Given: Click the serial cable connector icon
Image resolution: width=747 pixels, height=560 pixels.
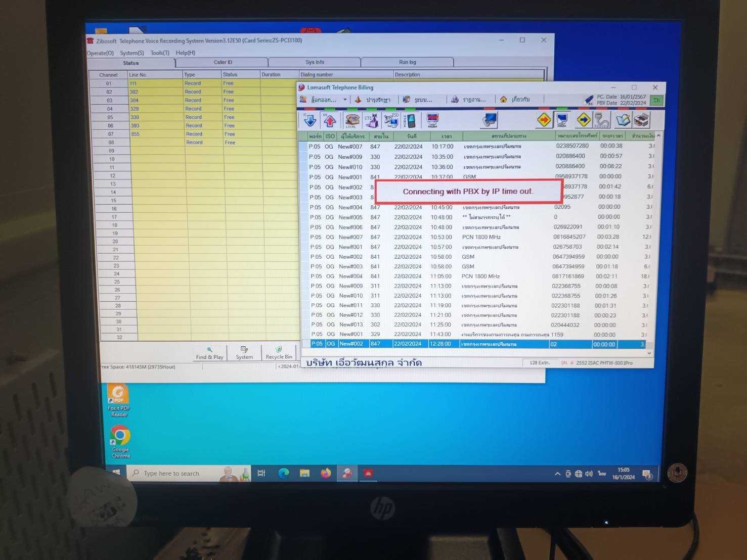Looking at the screenshot, I should point(602,120).
